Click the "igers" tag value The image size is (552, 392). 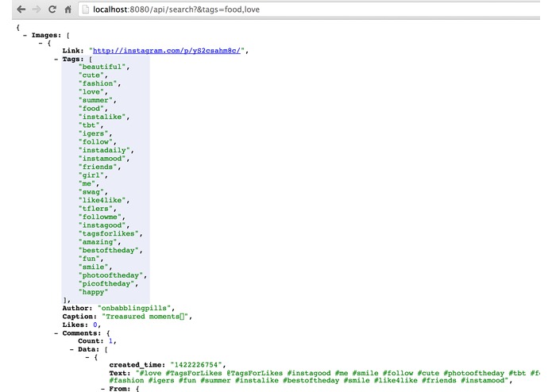(x=94, y=133)
